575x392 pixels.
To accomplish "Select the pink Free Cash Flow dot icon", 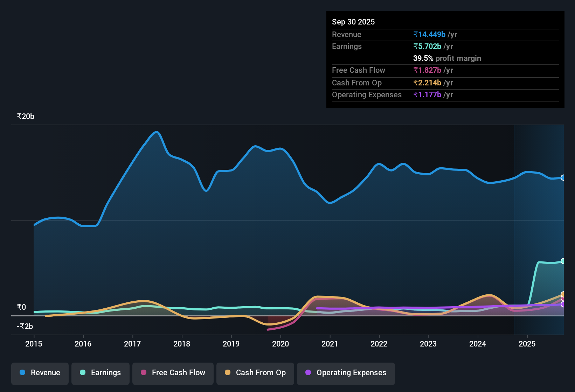I will click(143, 373).
